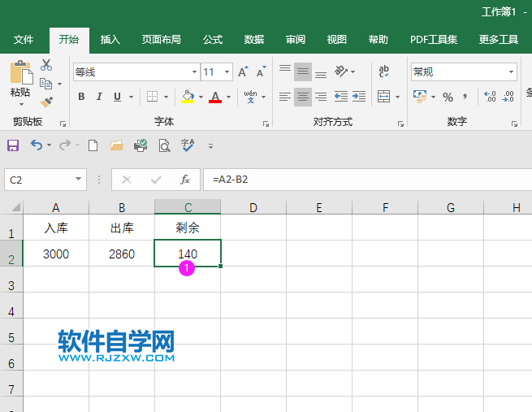Expand the number format dropdown
This screenshot has height=412, width=532.
(511, 72)
